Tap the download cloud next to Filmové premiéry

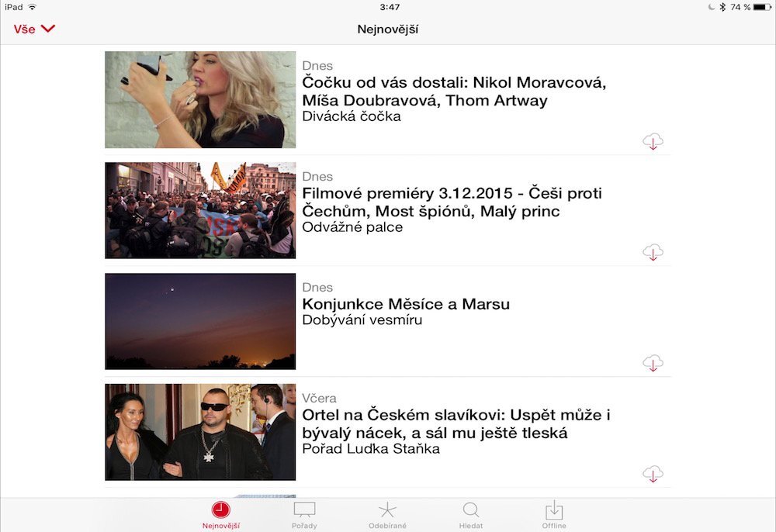pos(653,252)
